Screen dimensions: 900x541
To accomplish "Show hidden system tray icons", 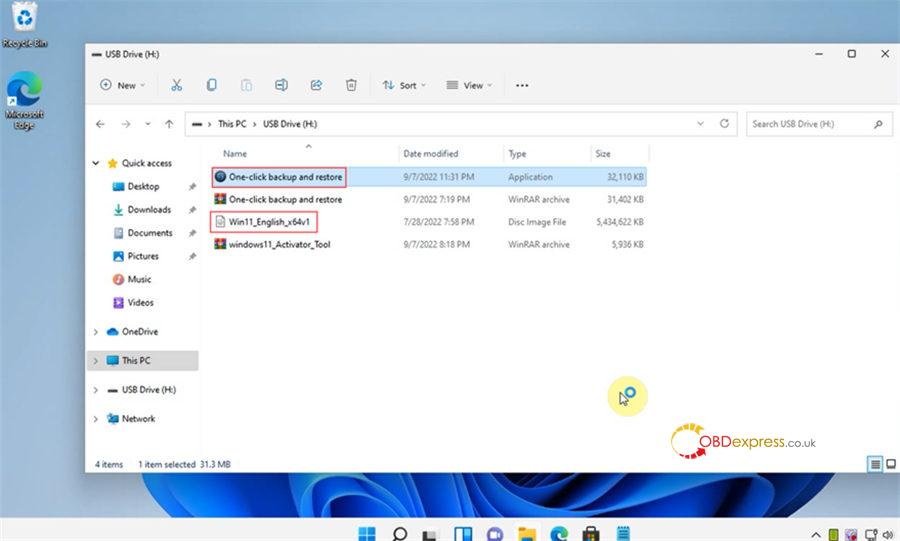I will (816, 535).
